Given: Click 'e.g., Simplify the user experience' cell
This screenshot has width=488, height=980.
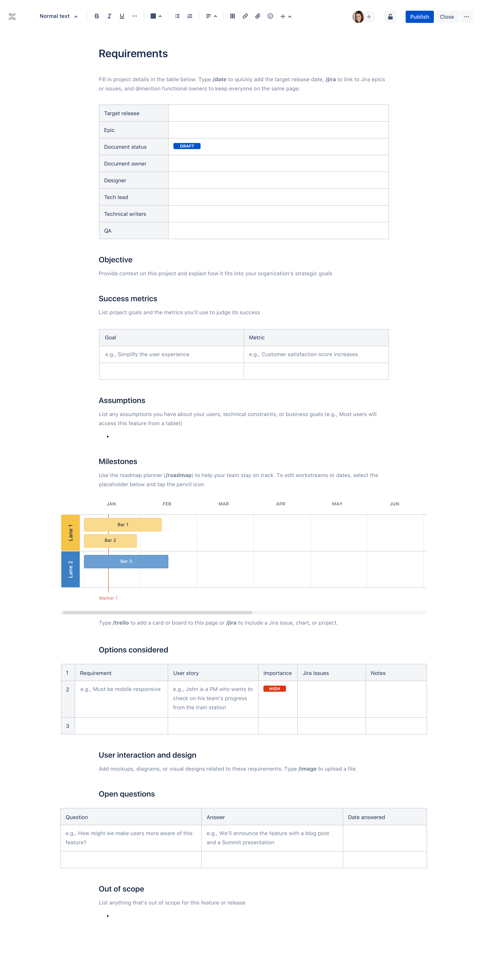Looking at the screenshot, I should click(x=171, y=355).
